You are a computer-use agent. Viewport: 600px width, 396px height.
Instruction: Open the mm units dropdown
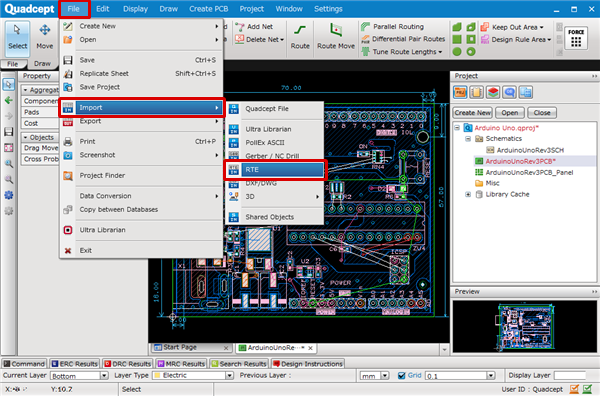[385, 376]
